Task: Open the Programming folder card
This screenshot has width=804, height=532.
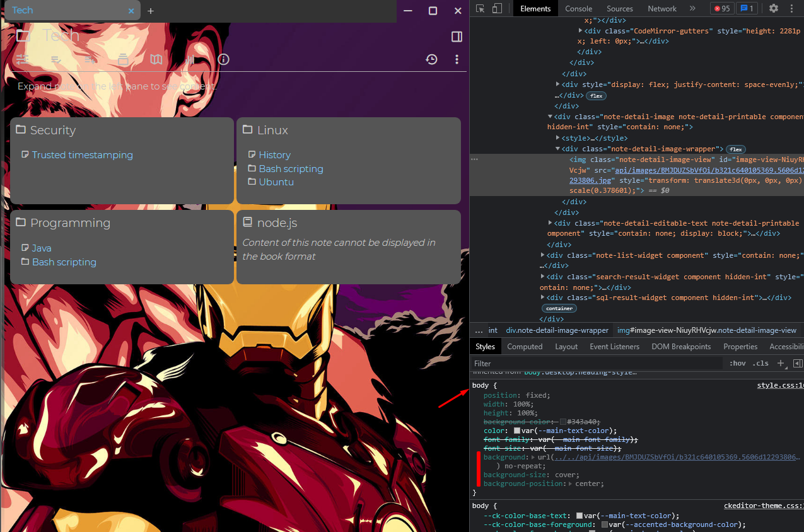Action: (70, 223)
